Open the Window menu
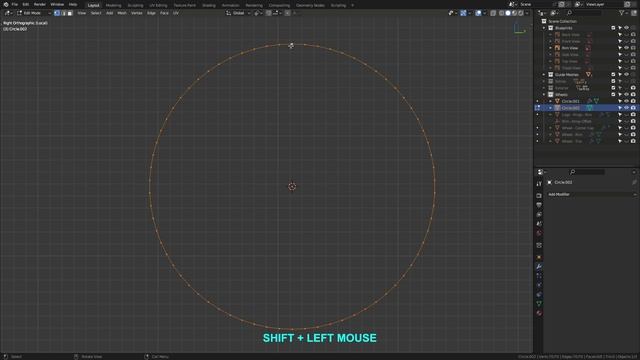This screenshot has height=360, width=640. click(57, 4)
